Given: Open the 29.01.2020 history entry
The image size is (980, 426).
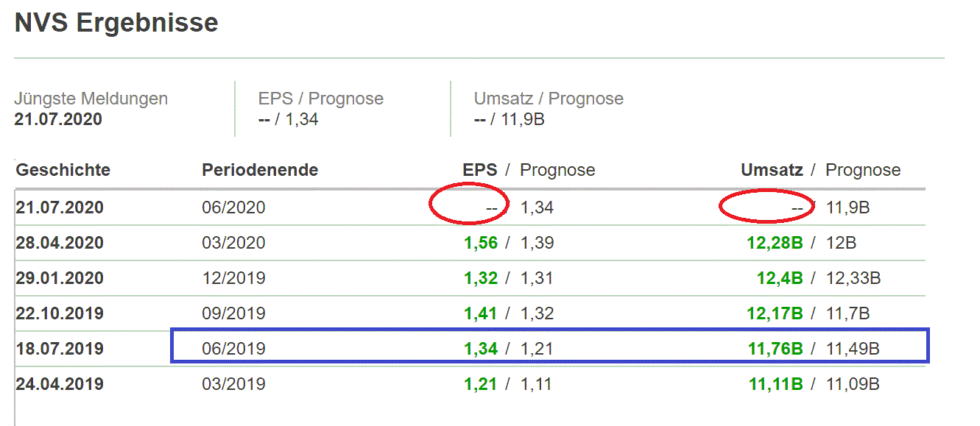Looking at the screenshot, I should 60,278.
